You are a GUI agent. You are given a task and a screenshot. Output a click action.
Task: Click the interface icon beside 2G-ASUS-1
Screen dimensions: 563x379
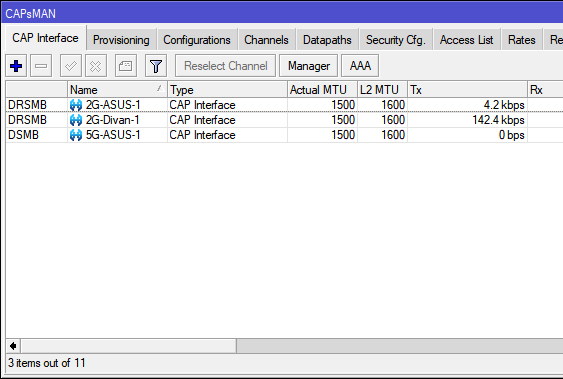coord(76,105)
